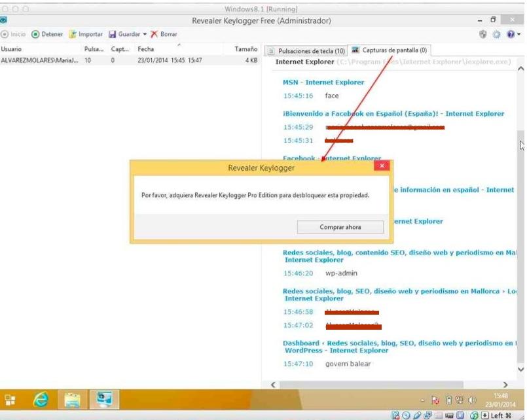Click the Guardar save icon
This screenshot has width=527, height=420.
coord(113,34)
